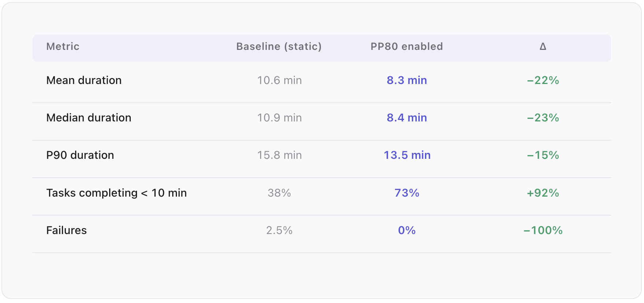Viewport: 644px width, 303px height.
Task: Select the P90 duration row label
Action: pos(80,155)
